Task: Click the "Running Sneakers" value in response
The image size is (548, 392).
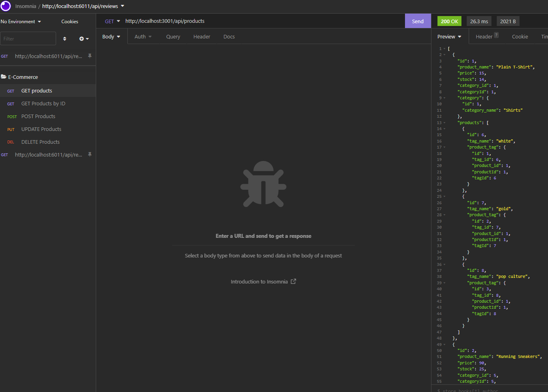Action: (519, 356)
